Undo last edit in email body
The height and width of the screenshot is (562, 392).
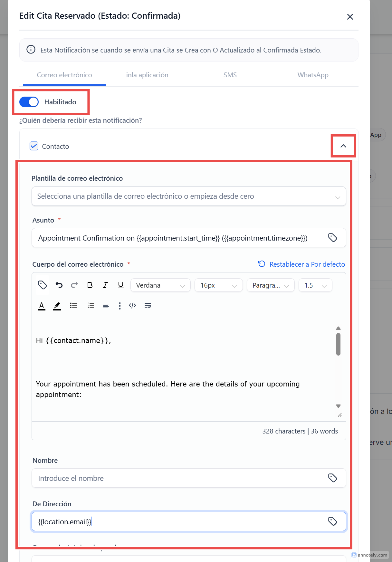pos(59,285)
